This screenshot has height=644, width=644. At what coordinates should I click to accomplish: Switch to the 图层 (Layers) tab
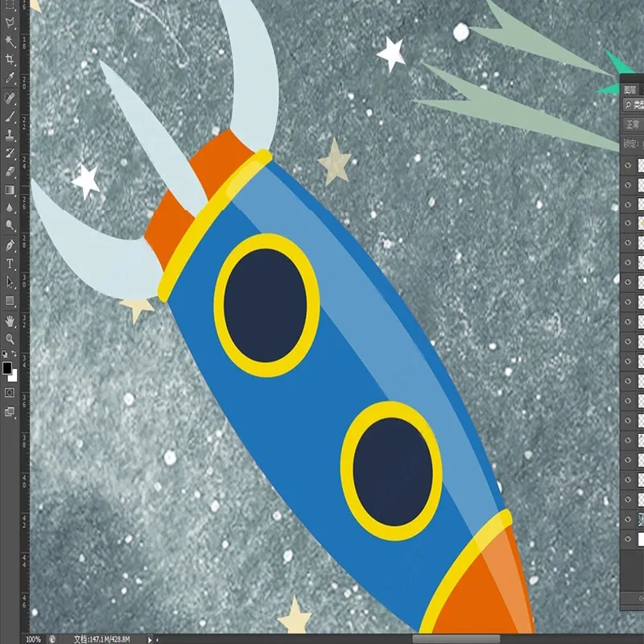(630, 89)
